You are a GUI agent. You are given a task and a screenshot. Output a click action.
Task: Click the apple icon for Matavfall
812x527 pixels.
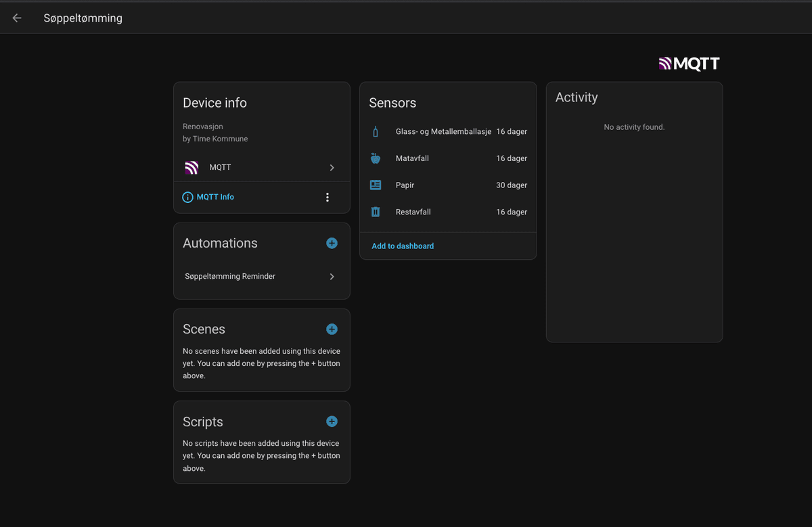[376, 158]
